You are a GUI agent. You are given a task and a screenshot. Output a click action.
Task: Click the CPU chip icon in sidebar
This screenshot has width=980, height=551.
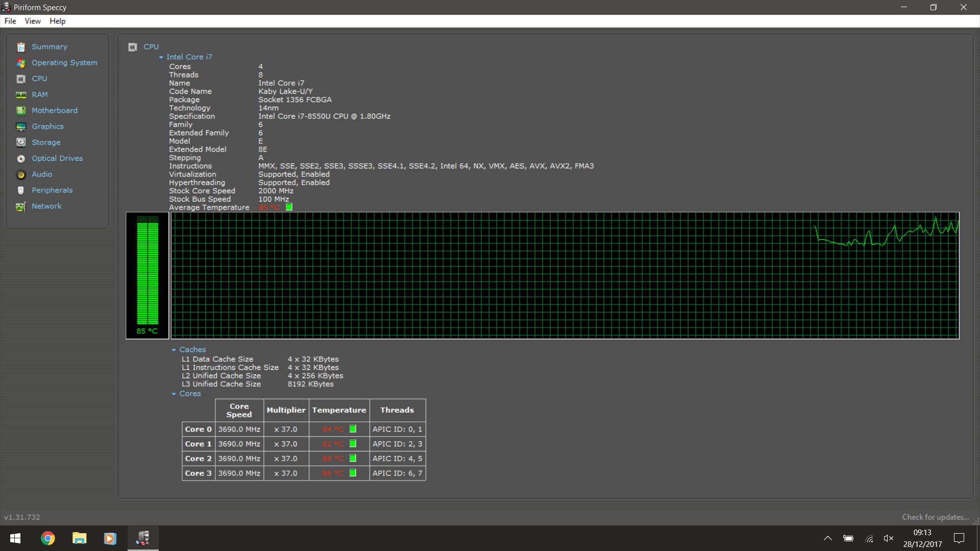point(21,79)
